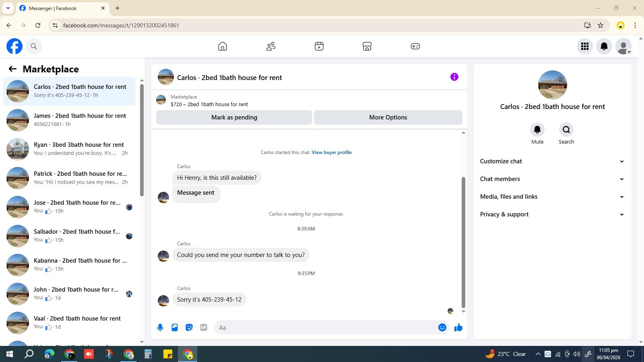Open the Salbador conversation
The width and height of the screenshot is (644, 362).
69,236
